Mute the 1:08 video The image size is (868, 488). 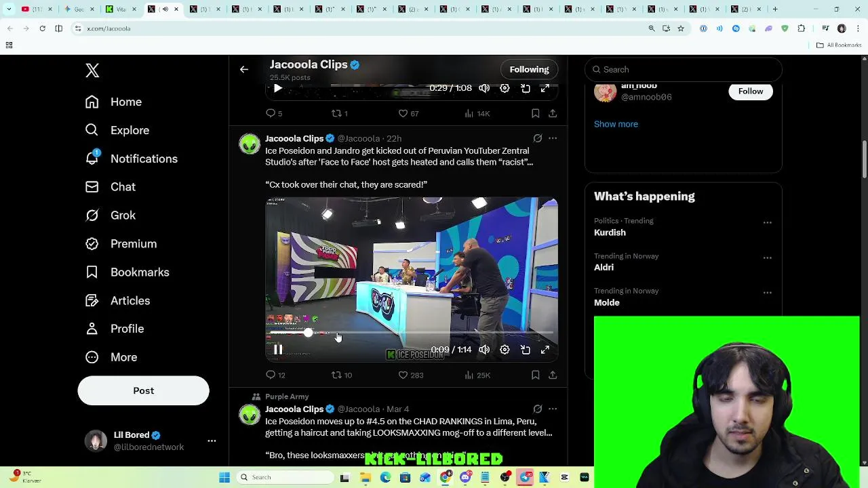point(484,88)
